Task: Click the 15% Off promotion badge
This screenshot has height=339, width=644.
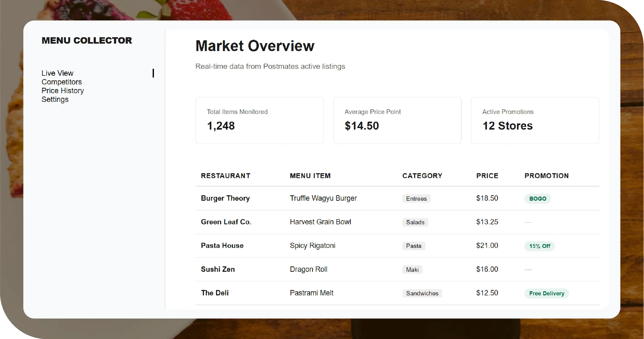Action: (x=539, y=246)
